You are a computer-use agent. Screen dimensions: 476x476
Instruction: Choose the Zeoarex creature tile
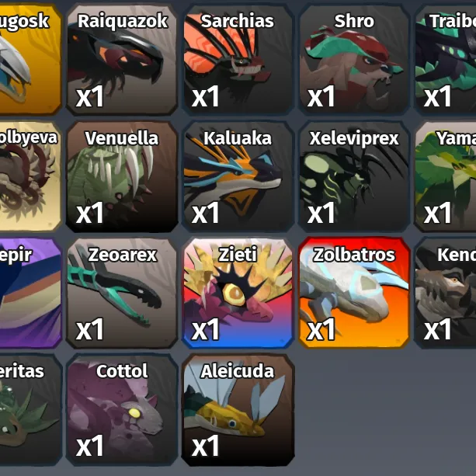(x=122, y=294)
